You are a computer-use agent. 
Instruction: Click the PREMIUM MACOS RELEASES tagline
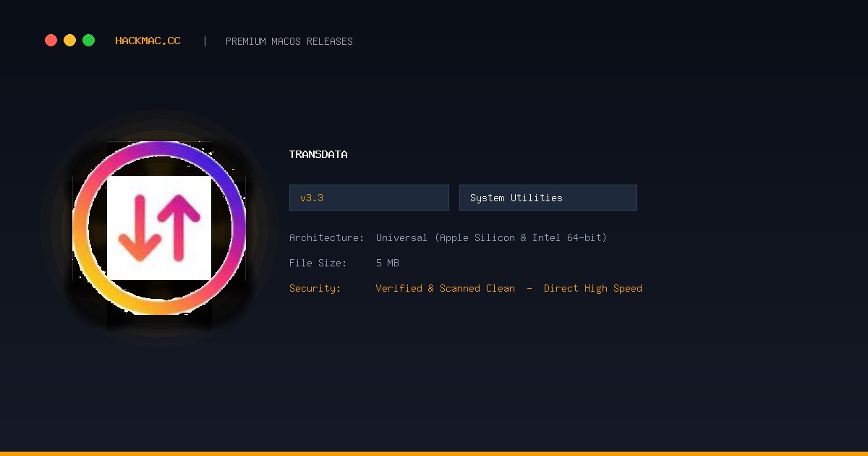289,41
